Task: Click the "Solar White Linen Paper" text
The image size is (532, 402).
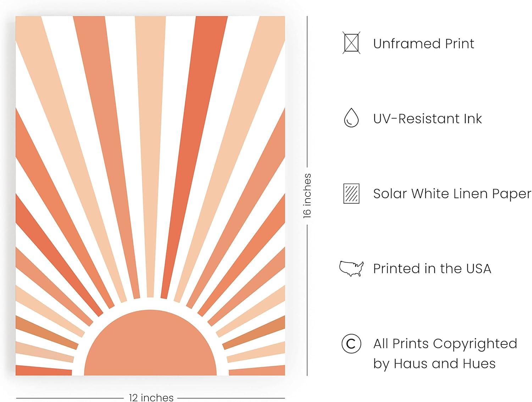Action: (452, 194)
